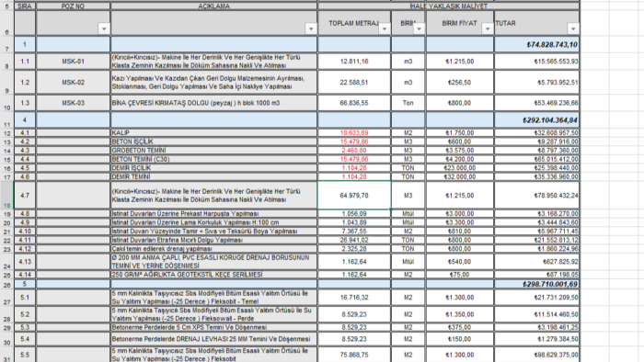The height and width of the screenshot is (362, 644).
Task: Select row header 11
Action: 7,119
